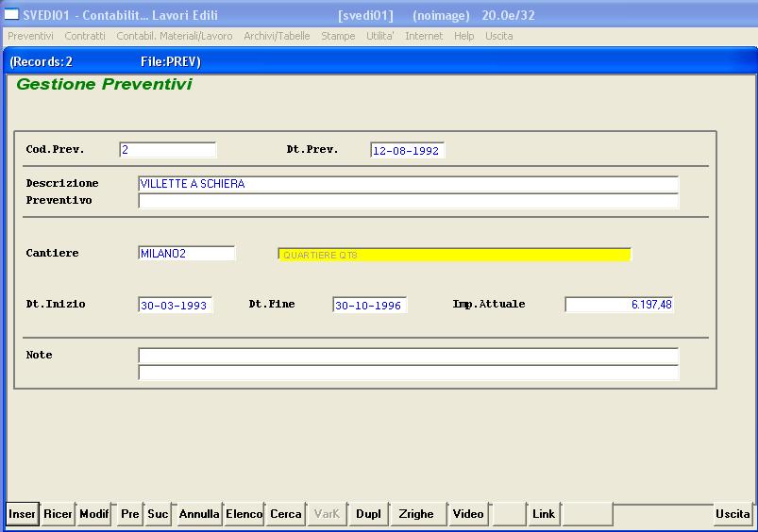The width and height of the screenshot is (758, 532).
Task: Go to previous record with Pre
Action: 130,514
